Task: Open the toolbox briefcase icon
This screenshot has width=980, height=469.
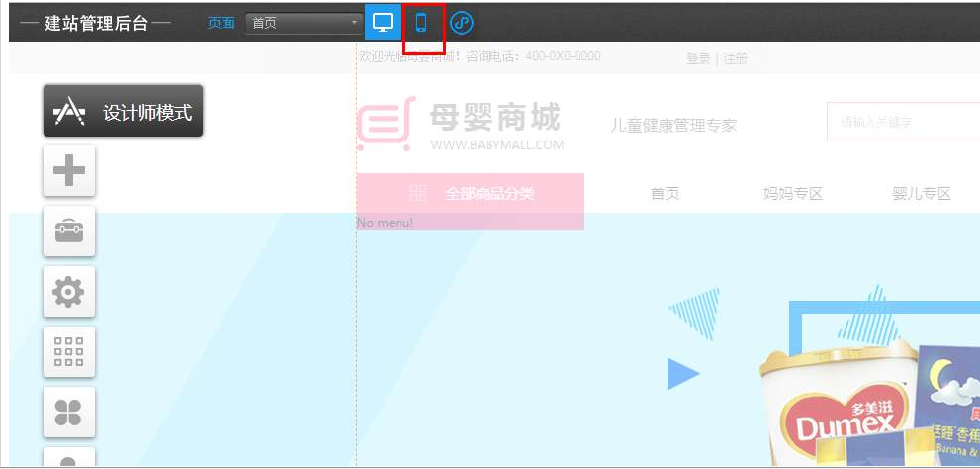Action: point(69,232)
